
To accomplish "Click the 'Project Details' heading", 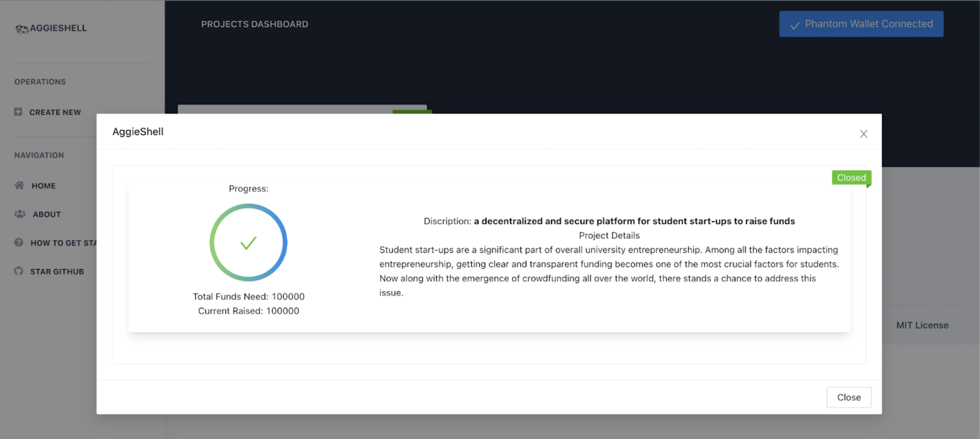I will tap(609, 235).
